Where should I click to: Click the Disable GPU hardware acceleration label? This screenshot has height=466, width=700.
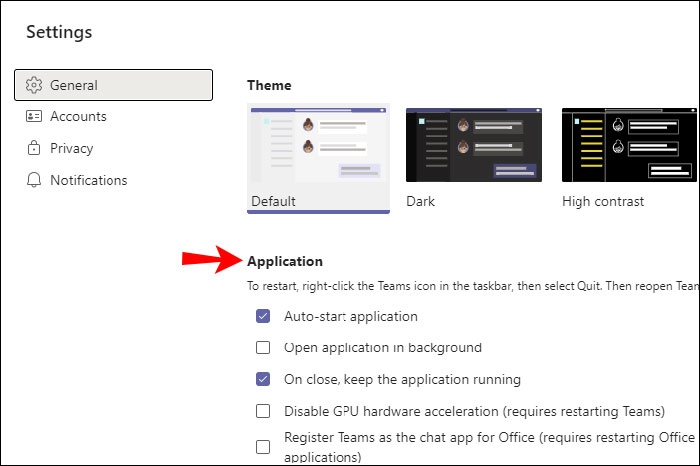click(x=475, y=411)
